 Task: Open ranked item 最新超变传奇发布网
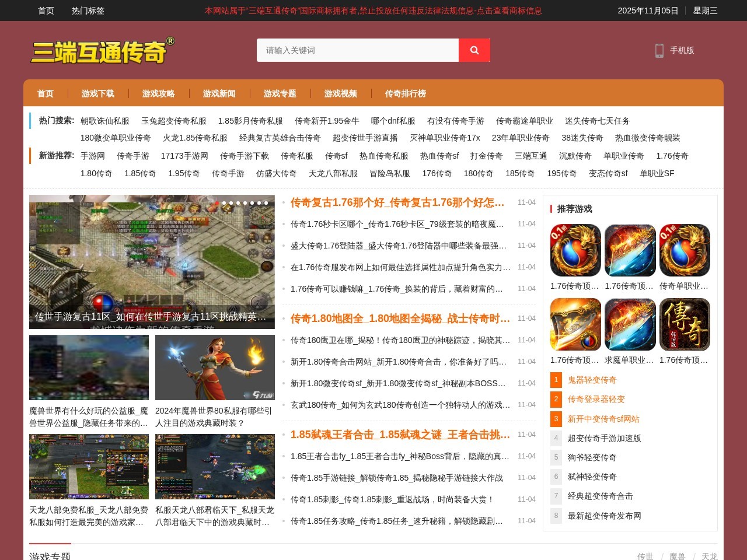(604, 516)
